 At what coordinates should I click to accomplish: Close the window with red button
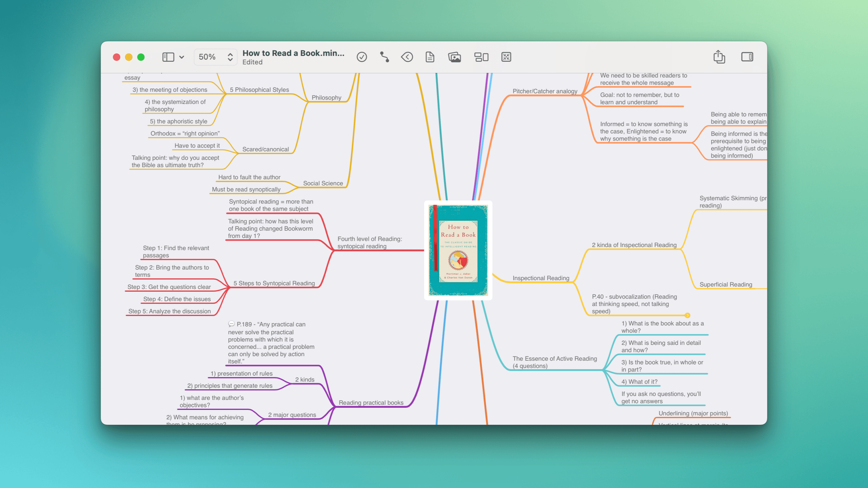tap(116, 57)
